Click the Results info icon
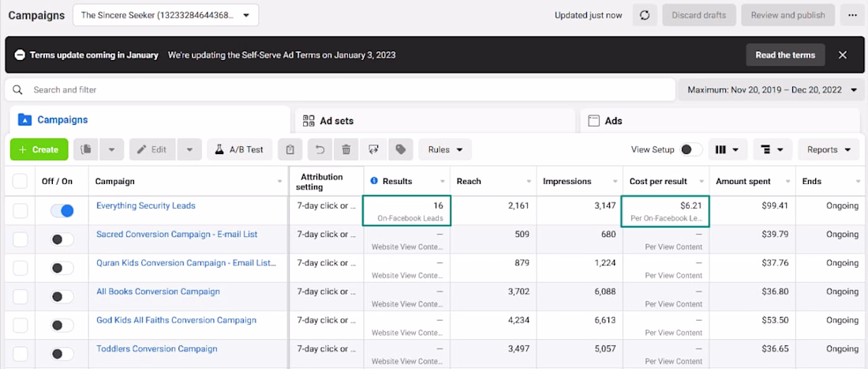Image resolution: width=868 pixels, height=369 pixels. (x=374, y=181)
